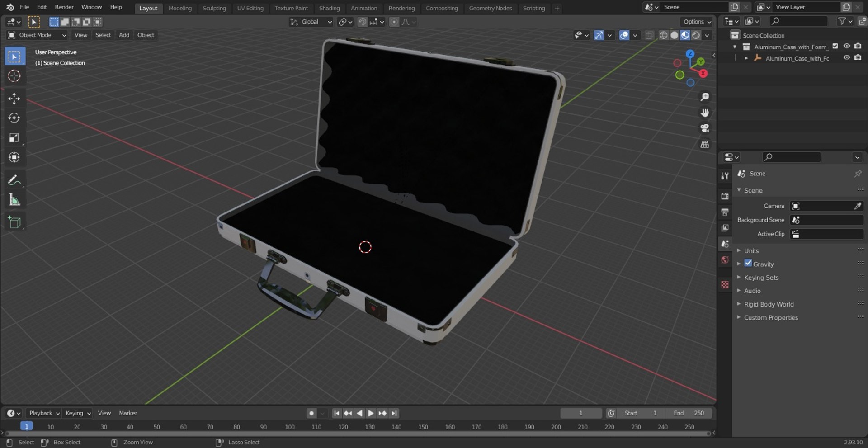Pick the Rotate tool
The height and width of the screenshot is (448, 868).
pos(14,118)
